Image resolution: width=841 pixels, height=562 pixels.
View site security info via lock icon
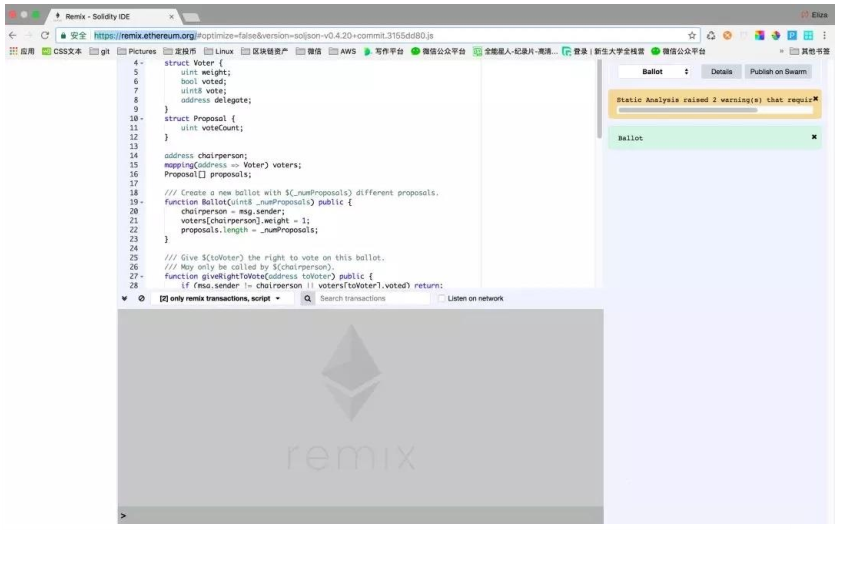(x=63, y=35)
